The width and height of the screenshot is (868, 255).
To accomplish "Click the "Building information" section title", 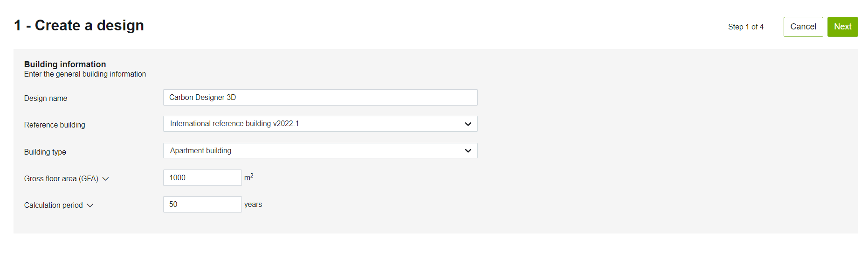I will pyautogui.click(x=65, y=64).
